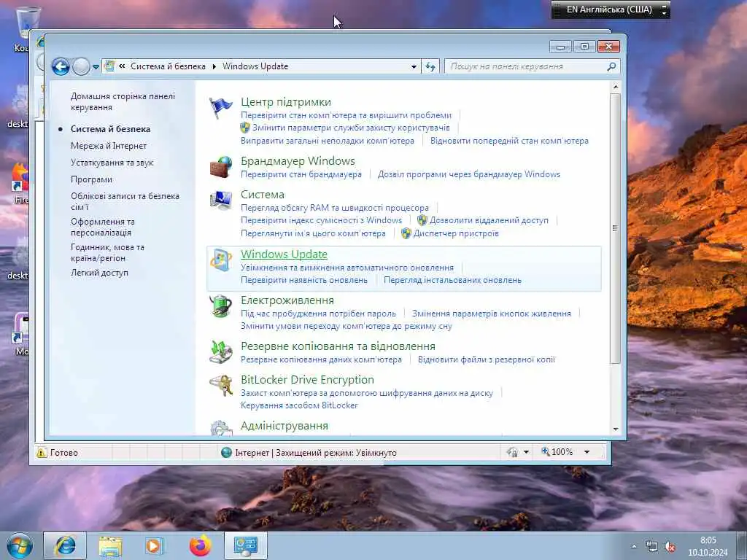Click Керування засобом BitLocker link
This screenshot has height=560, width=747.
tap(299, 405)
